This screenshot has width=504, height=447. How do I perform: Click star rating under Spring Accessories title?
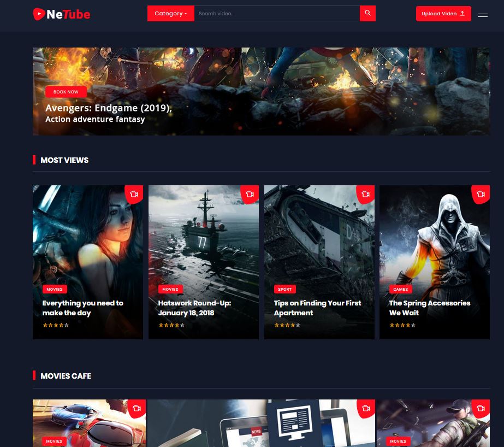[x=402, y=325]
